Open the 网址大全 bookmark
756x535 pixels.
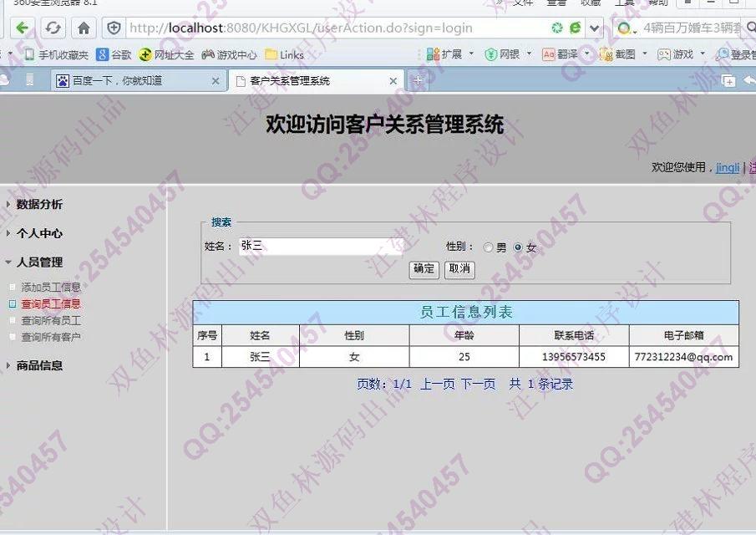[x=166, y=54]
